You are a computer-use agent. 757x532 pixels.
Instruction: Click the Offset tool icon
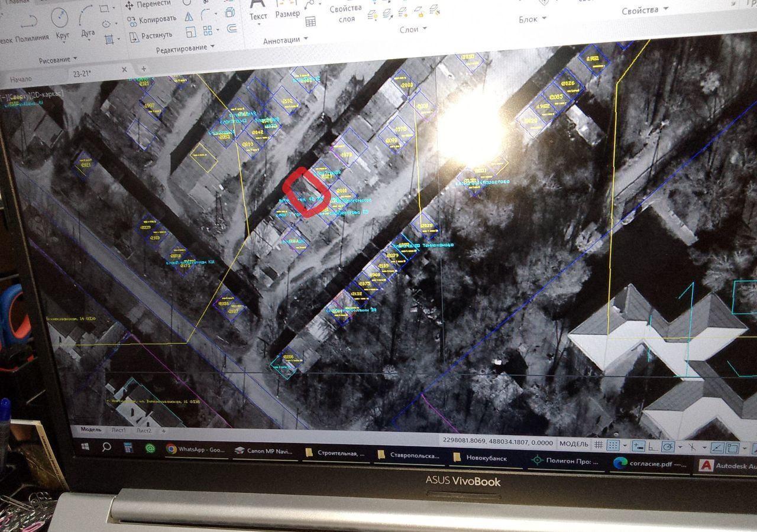(232, 28)
